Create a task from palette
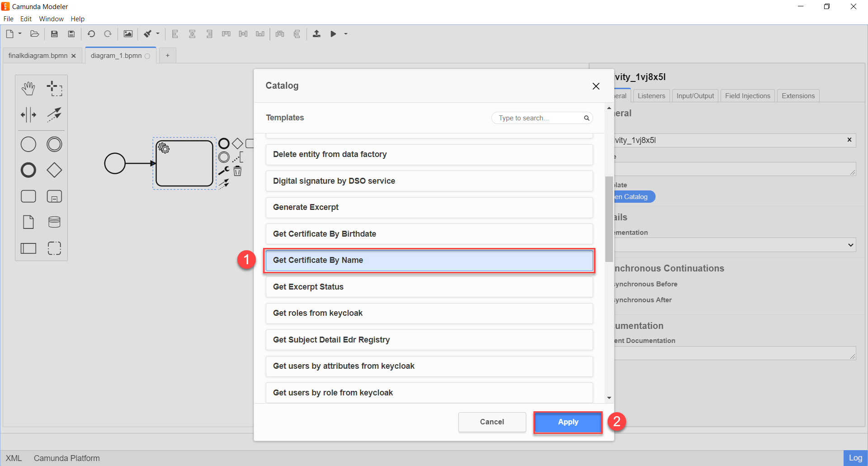 [x=28, y=196]
